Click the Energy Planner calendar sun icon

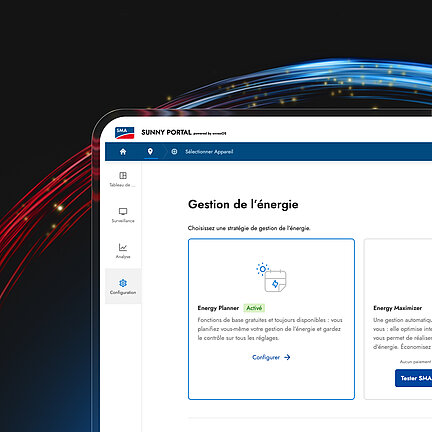271,278
